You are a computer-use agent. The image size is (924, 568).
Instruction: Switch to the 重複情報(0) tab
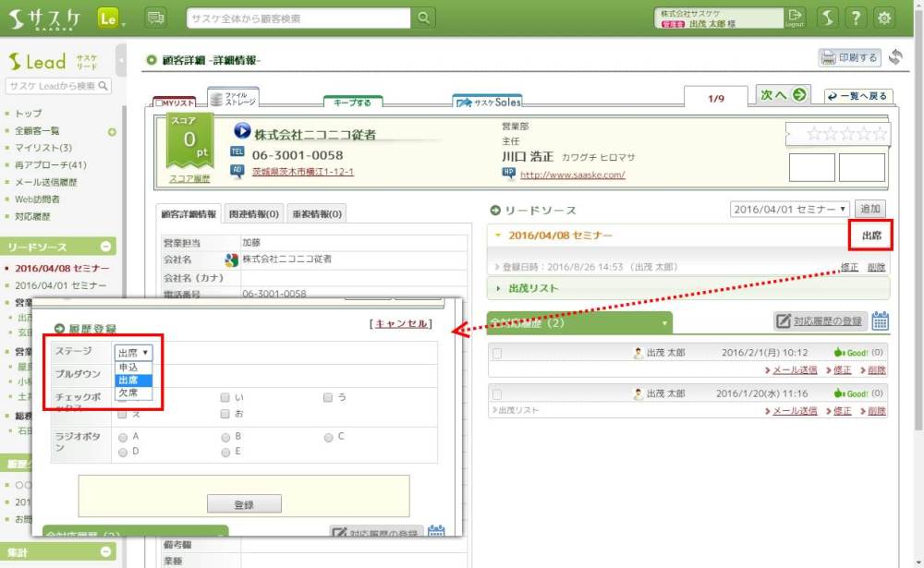pyautogui.click(x=317, y=214)
